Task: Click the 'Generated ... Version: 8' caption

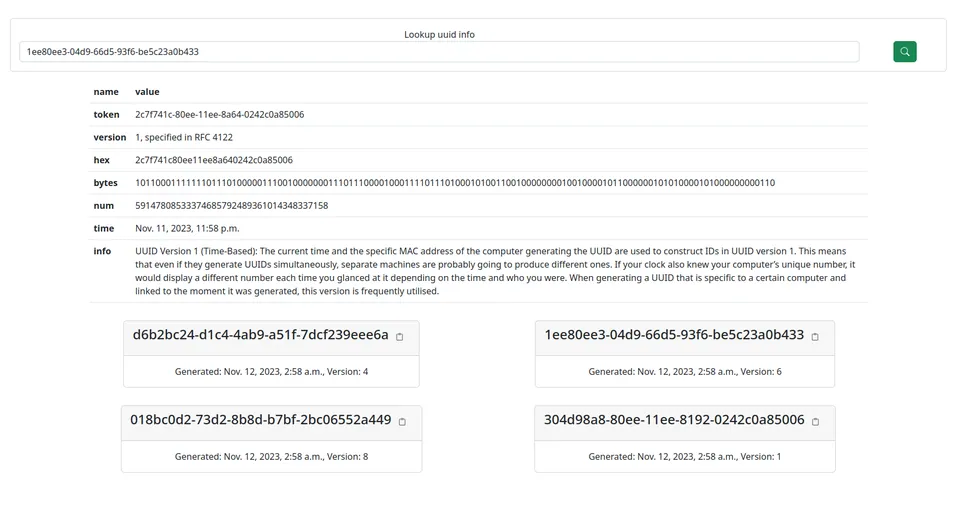Action: tap(271, 456)
